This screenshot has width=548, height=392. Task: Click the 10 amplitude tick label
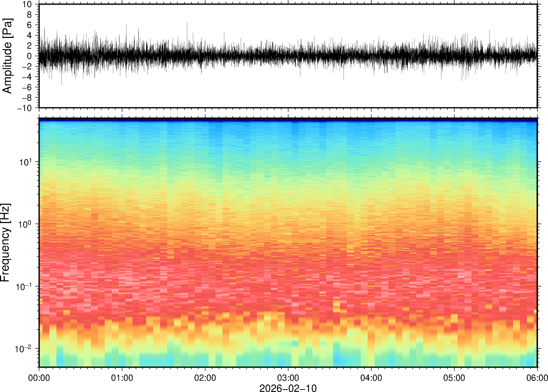[x=27, y=4]
